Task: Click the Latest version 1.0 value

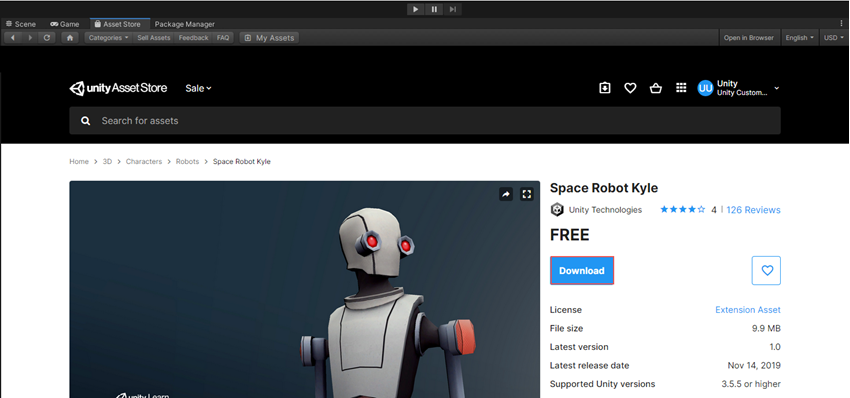Action: 775,347
